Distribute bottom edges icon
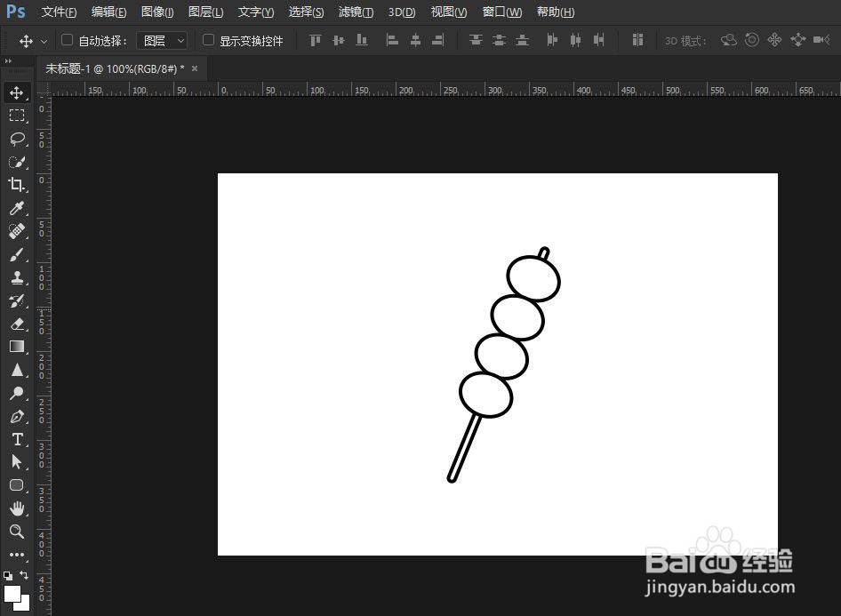 (522, 40)
